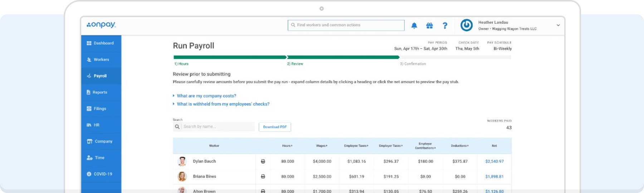This screenshot has height=193, width=644.
Task: Click Briana Bines' wages $2,500.00
Action: pyautogui.click(x=322, y=177)
